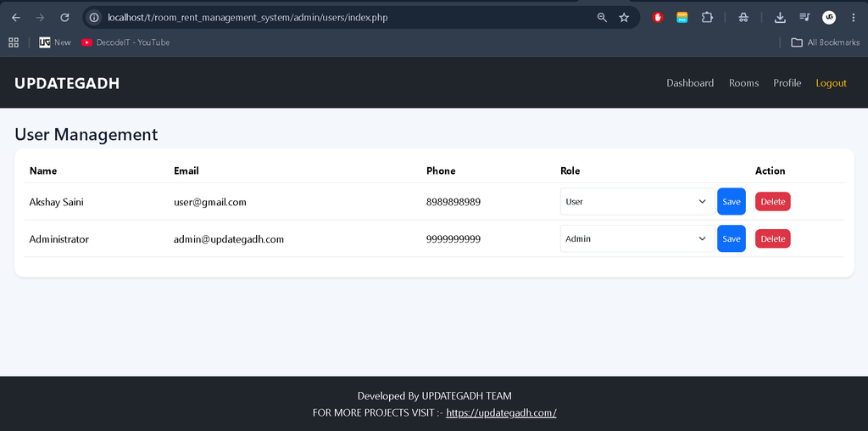The width and height of the screenshot is (868, 431).
Task: Open the yellow-blue PRO extension icon
Action: click(x=682, y=18)
